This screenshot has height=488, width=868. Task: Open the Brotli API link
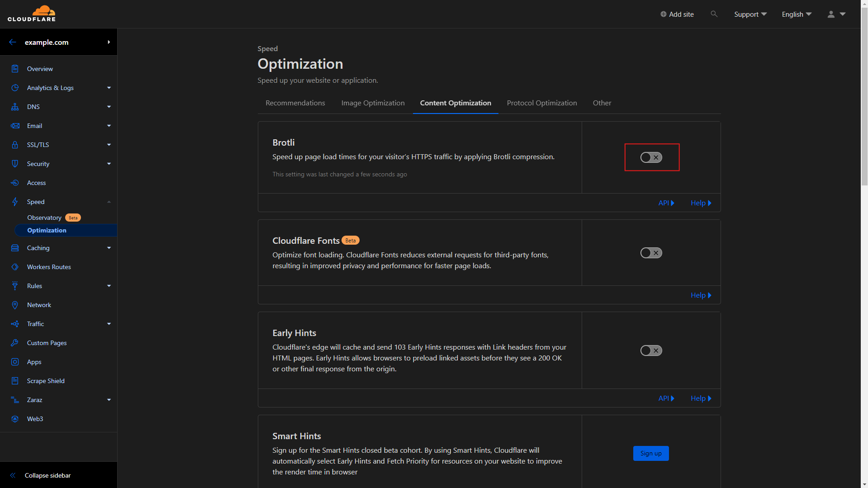(665, 203)
